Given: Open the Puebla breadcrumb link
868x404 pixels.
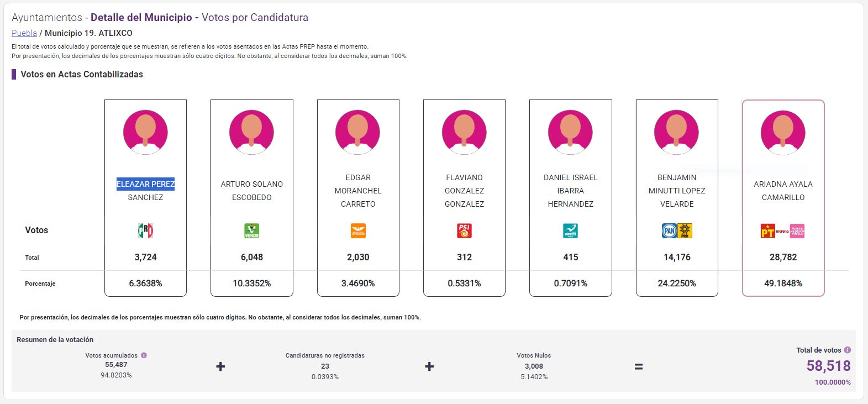Looking at the screenshot, I should pyautogui.click(x=24, y=33).
